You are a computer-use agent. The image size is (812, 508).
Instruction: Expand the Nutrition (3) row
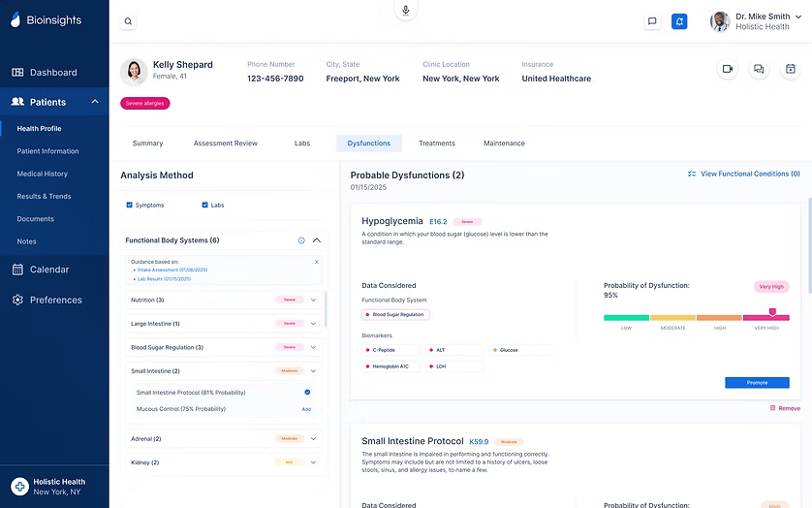tap(313, 301)
